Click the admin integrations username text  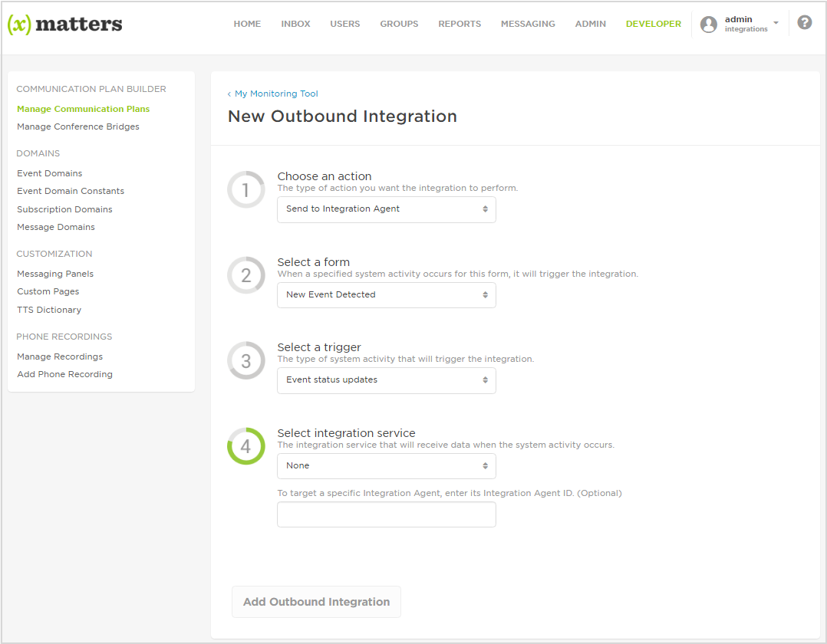[x=746, y=24]
